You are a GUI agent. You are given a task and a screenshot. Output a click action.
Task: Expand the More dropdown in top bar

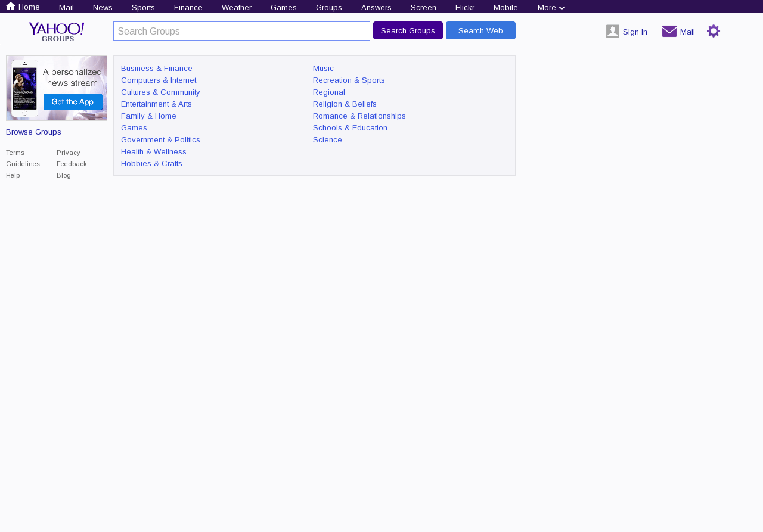coord(551,8)
